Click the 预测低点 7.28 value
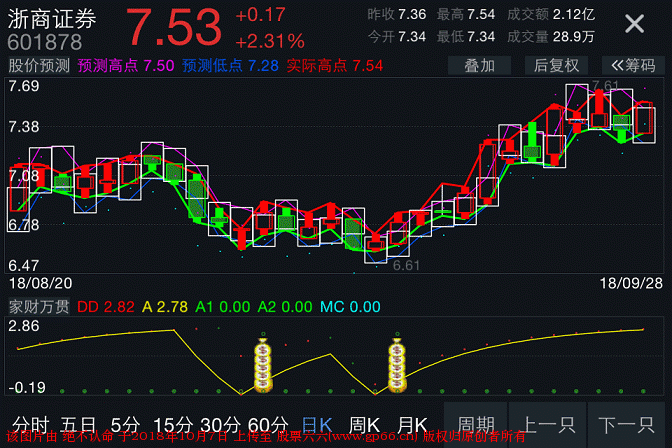The width and height of the screenshot is (672, 448). (x=231, y=66)
